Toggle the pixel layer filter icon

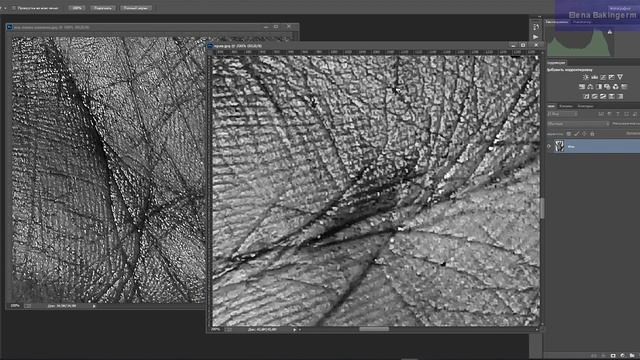(x=602, y=114)
